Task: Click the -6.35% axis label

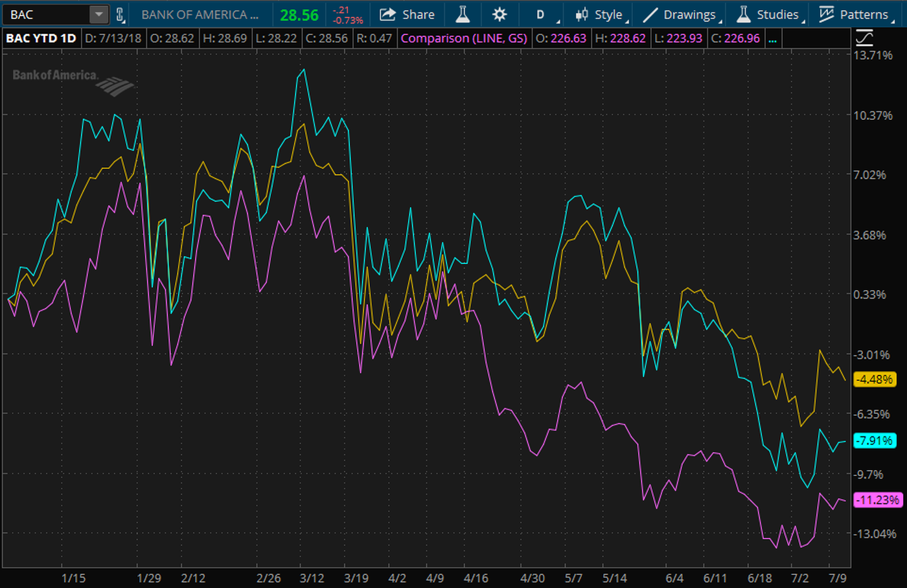Action: (871, 414)
